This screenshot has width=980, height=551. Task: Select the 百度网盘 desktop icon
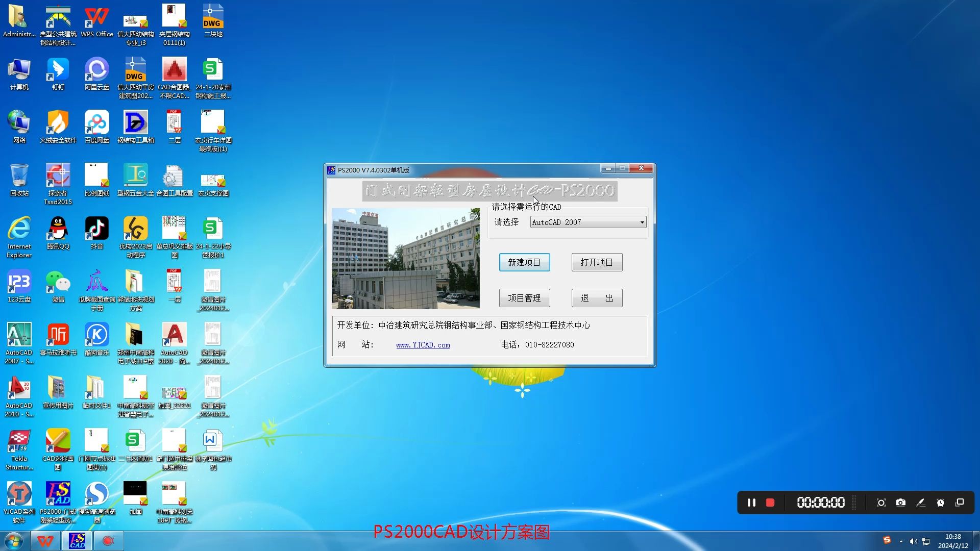[97, 128]
